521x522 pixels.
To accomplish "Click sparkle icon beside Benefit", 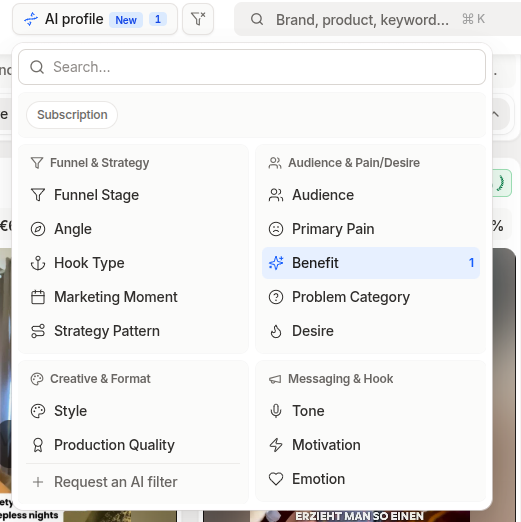I will pos(276,263).
